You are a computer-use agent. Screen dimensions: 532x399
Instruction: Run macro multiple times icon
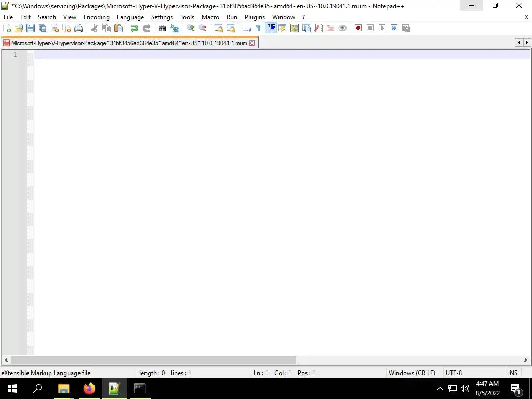click(394, 28)
